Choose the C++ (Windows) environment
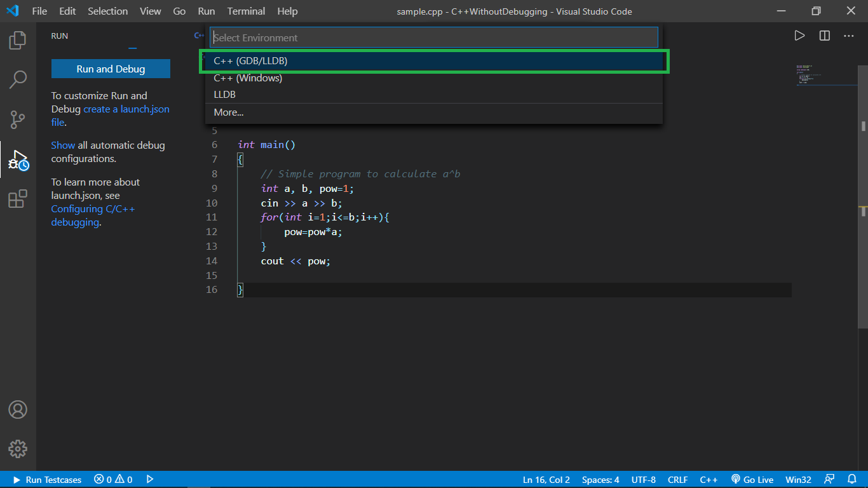The image size is (868, 488). coord(434,78)
